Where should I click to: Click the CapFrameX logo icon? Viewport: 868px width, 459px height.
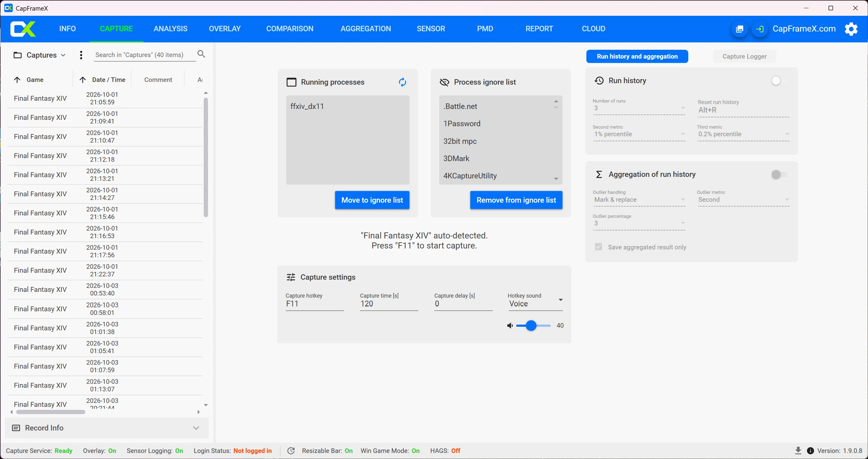(x=23, y=29)
